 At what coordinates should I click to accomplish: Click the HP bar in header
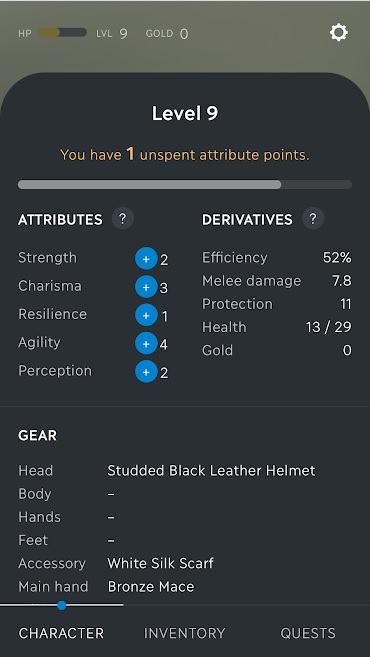click(62, 33)
